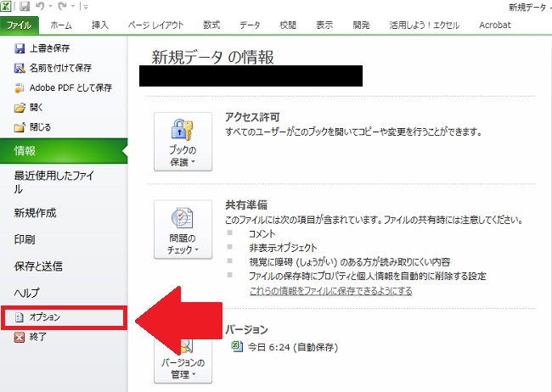
Task: Open the 問題のチェック dropdown button
Action: 183,229
